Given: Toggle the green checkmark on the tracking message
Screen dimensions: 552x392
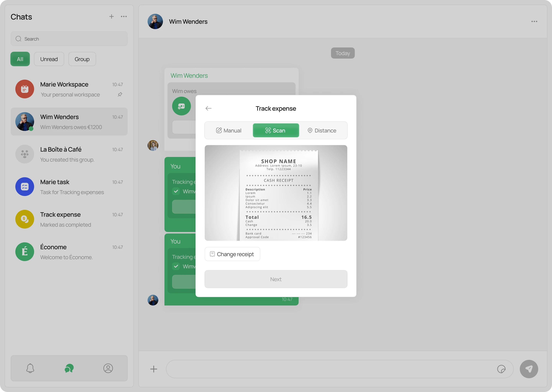Looking at the screenshot, I should coord(176,191).
